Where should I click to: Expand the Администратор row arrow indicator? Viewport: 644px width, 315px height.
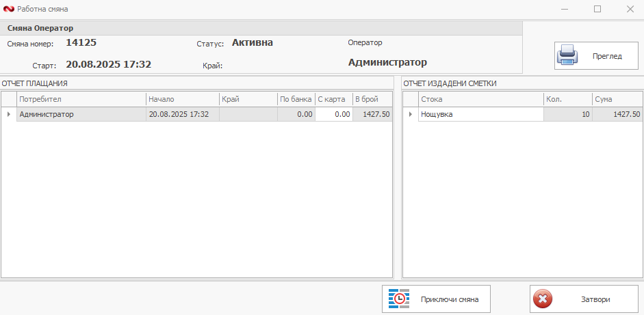click(9, 114)
